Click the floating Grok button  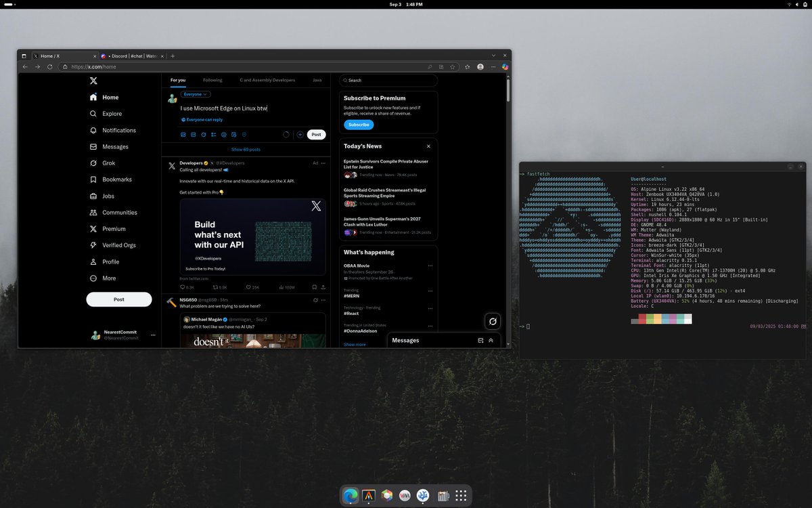pyautogui.click(x=493, y=321)
